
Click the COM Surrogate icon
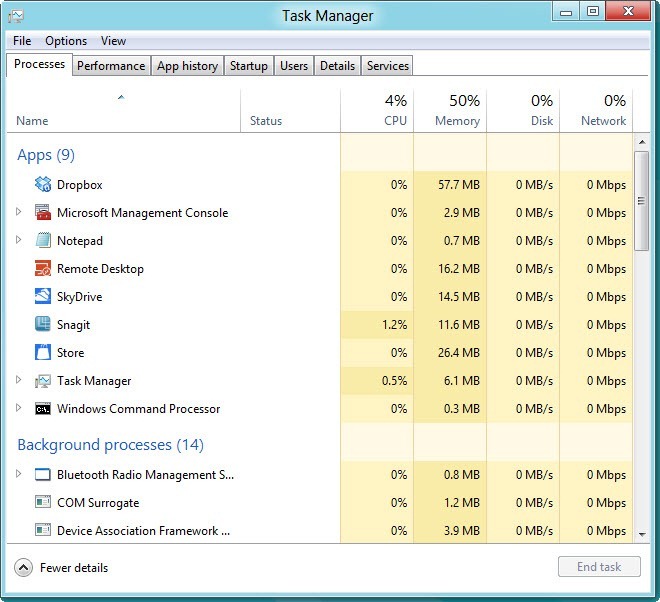pos(43,502)
